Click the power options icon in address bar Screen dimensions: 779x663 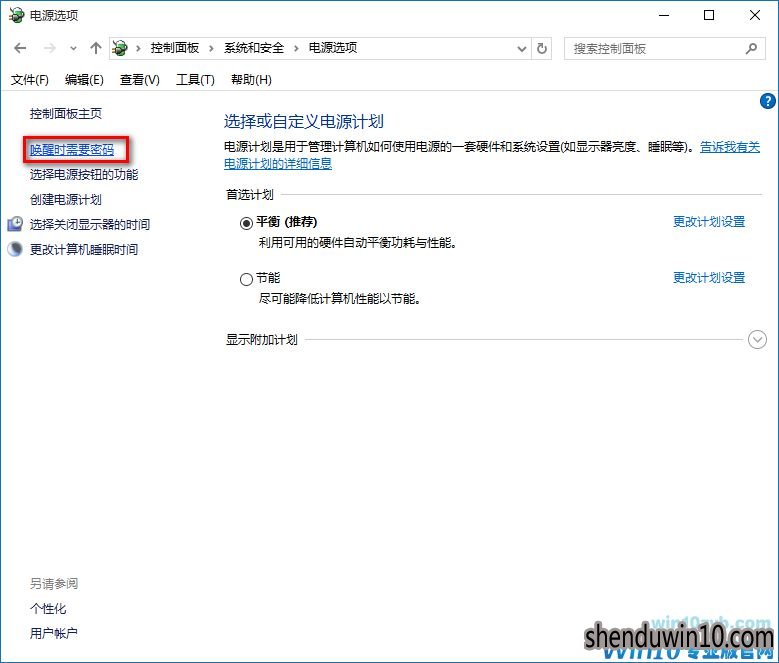coord(120,48)
